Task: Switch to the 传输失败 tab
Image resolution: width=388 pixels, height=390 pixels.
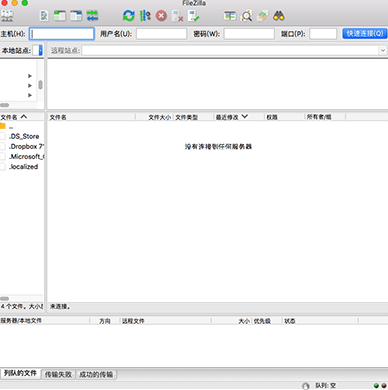Action: [58, 374]
